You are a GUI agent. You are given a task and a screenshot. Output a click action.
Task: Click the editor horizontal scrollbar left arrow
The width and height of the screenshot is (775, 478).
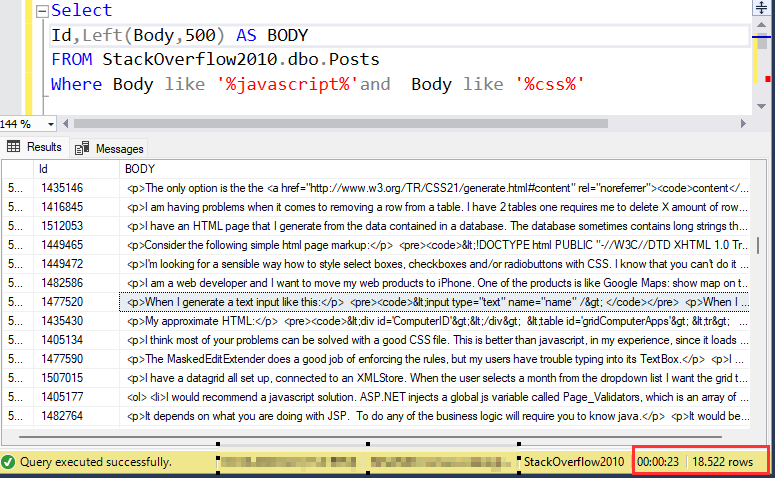(x=65, y=124)
